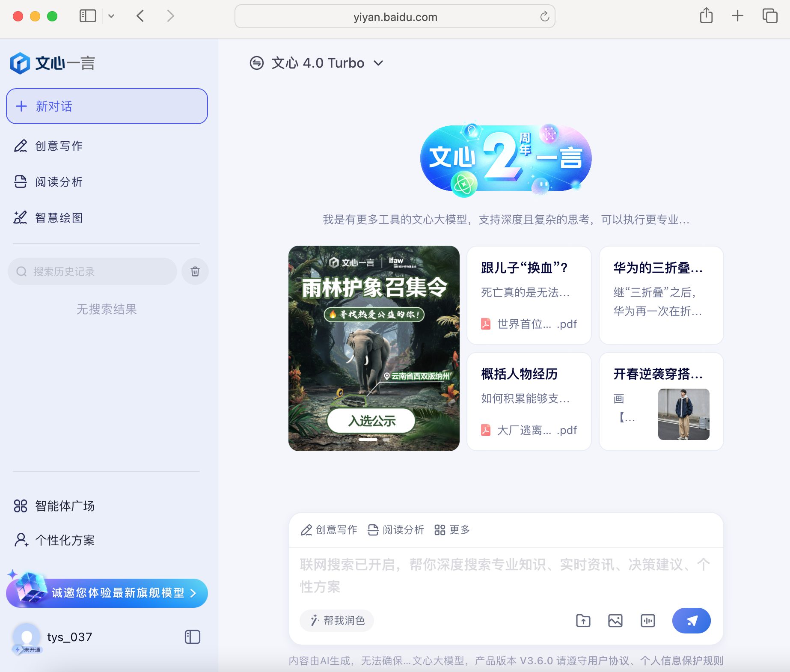The image size is (790, 672).
Task: Collapse the sidebar using the bottom panel icon
Action: (x=193, y=637)
